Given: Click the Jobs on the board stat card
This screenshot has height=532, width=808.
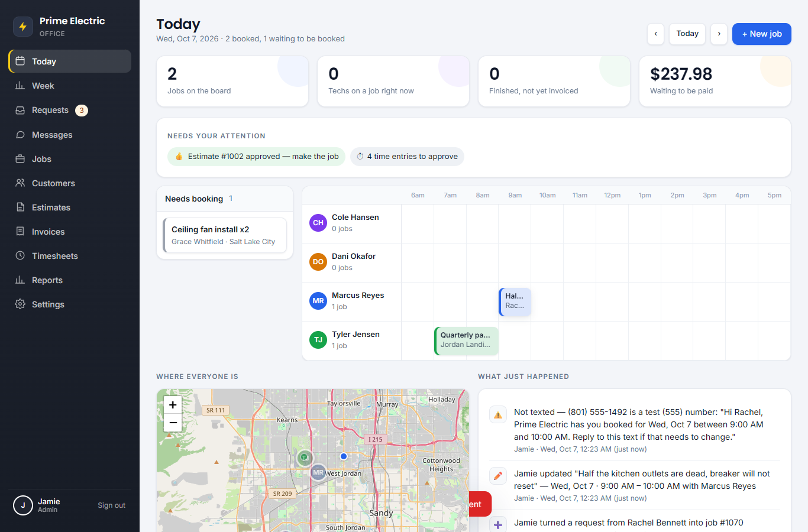Looking at the screenshot, I should [x=232, y=82].
